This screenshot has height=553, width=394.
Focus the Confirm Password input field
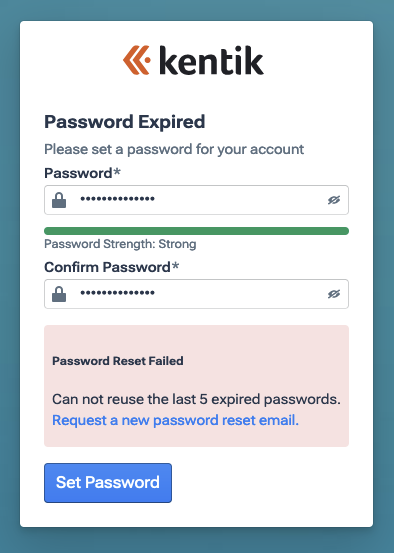pos(196,294)
